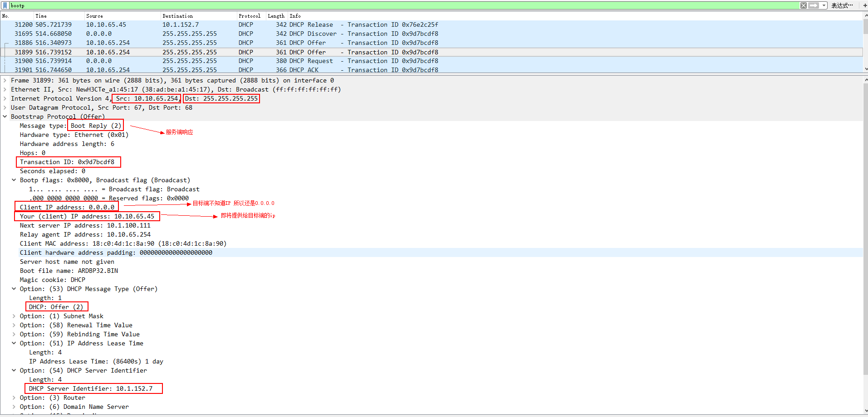Select packet 31900 DHCP Request row

(431, 61)
